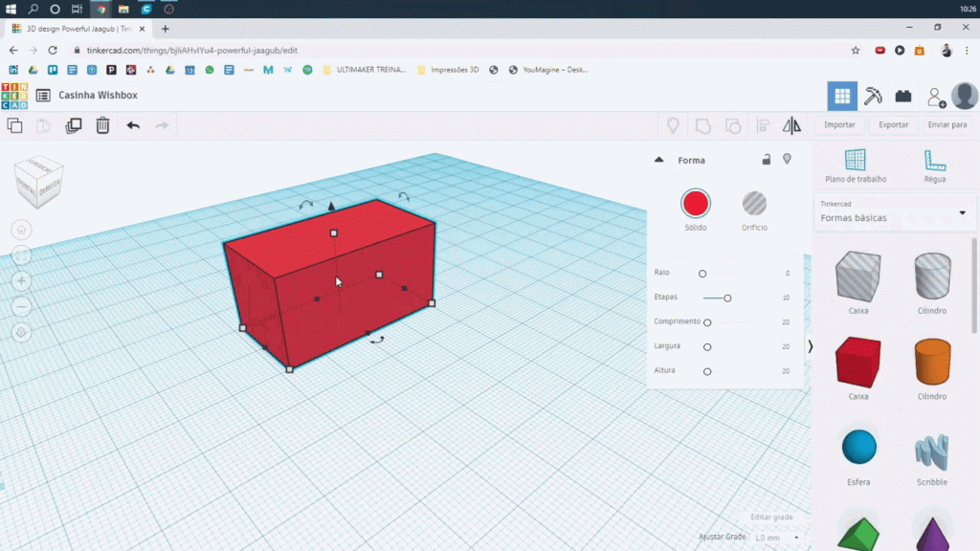Click the Tinkercad logo
The height and width of the screenshot is (551, 980).
(14, 96)
